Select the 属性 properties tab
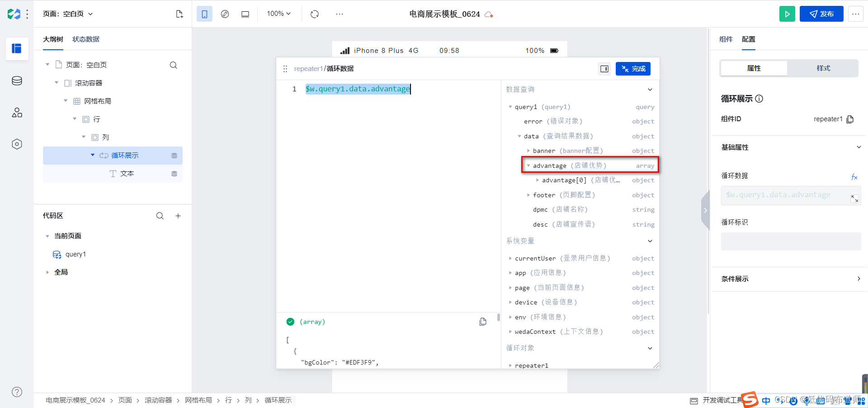The image size is (868, 408). (754, 68)
